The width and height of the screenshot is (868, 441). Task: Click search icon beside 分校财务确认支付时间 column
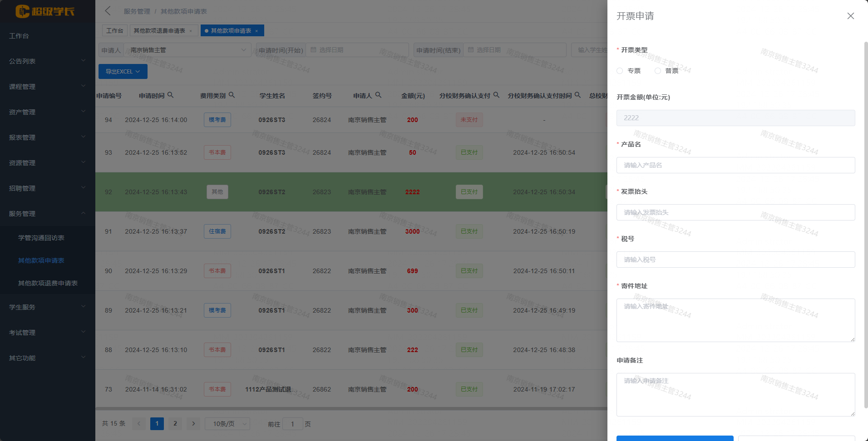pos(577,95)
